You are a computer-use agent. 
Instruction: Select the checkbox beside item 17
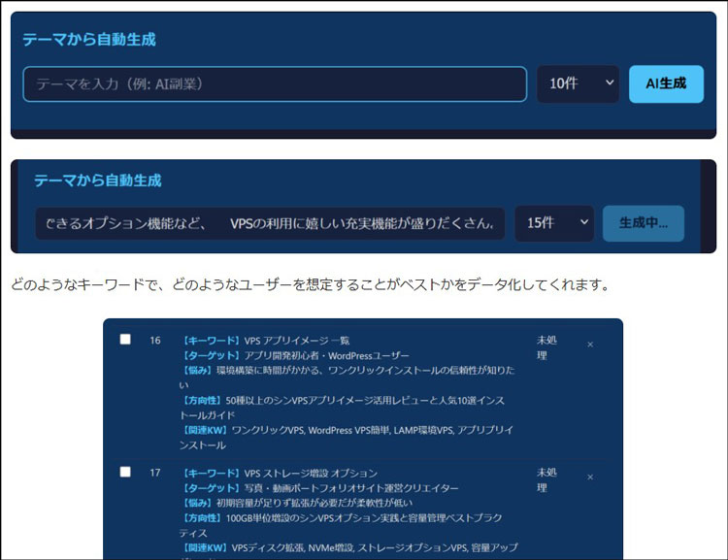pyautogui.click(x=125, y=472)
